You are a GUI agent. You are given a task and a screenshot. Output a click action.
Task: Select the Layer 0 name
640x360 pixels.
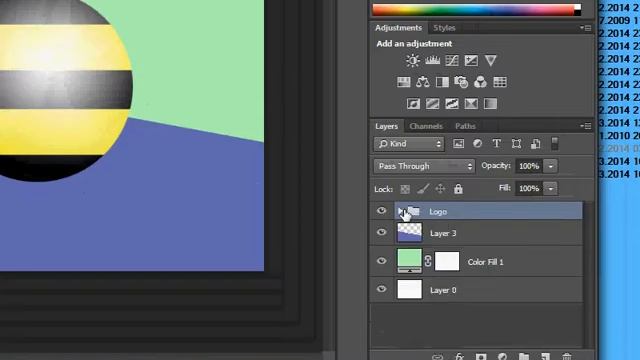443,290
